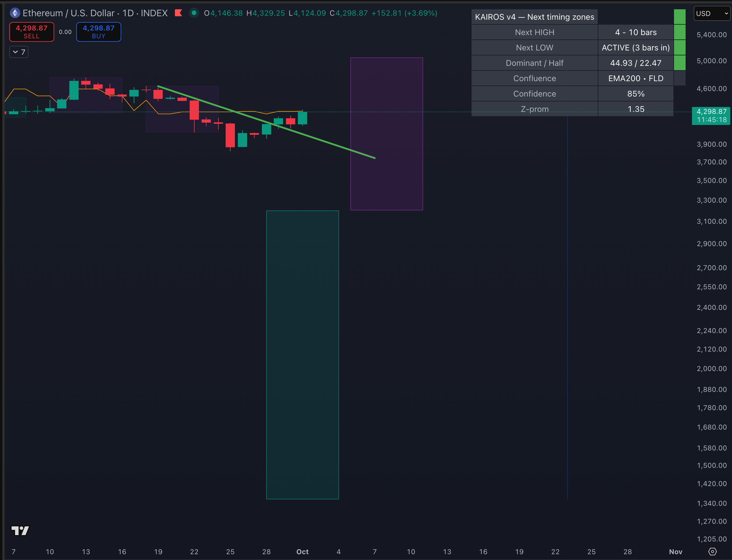Expand the collapsed indicators legend showing 7

point(19,52)
